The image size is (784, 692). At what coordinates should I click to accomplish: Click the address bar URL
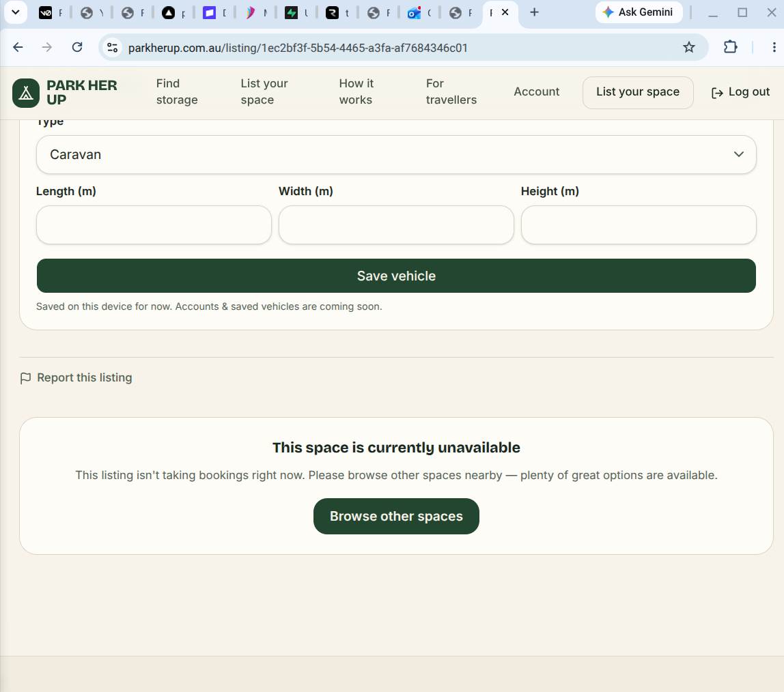(298, 48)
